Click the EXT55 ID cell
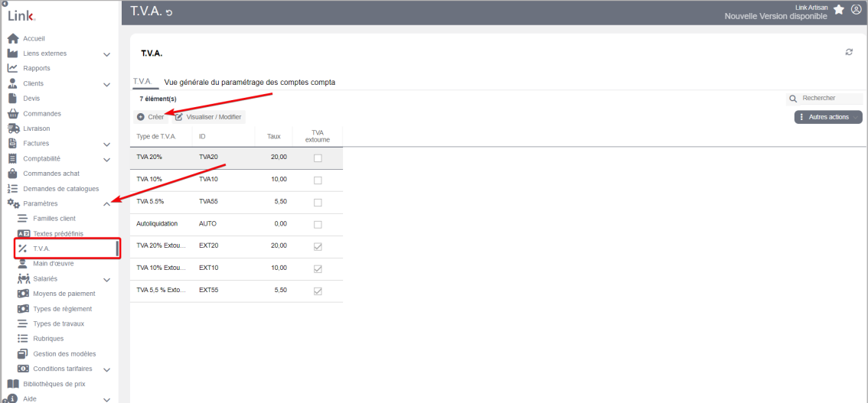The width and height of the screenshot is (868, 403). (x=209, y=291)
